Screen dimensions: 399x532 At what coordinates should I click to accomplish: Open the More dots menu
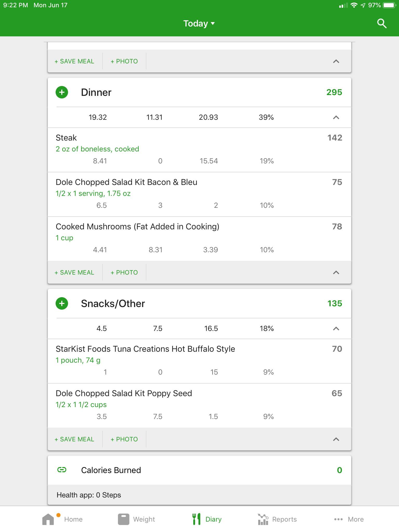(338, 519)
